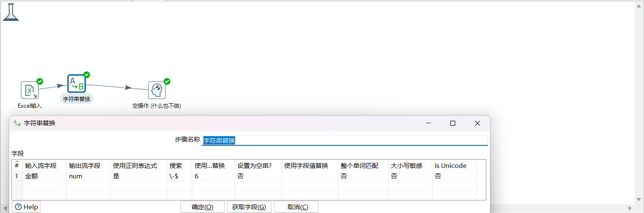Click the 否 cell under 设置为空串?
The image size is (644, 213).
click(258, 176)
